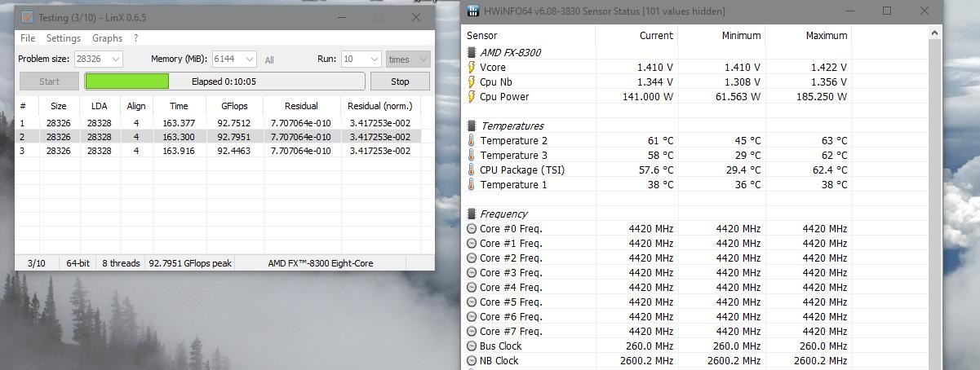Click the Cpu Power lightning bolt icon
980x370 pixels.
pos(471,96)
